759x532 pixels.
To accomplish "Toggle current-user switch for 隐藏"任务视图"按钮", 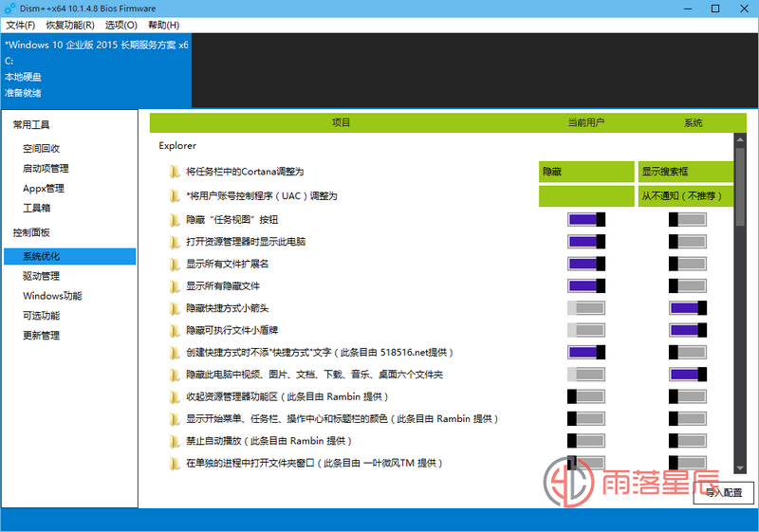I will click(586, 220).
